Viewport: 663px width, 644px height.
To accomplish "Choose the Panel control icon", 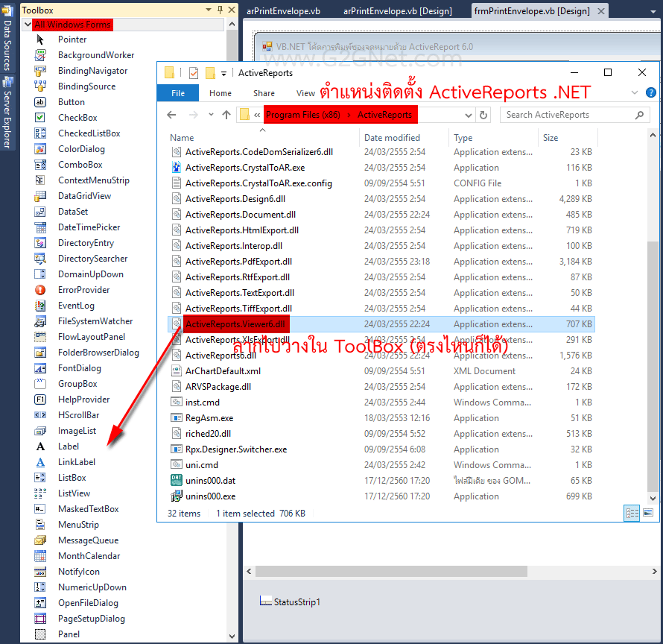I will (x=40, y=634).
